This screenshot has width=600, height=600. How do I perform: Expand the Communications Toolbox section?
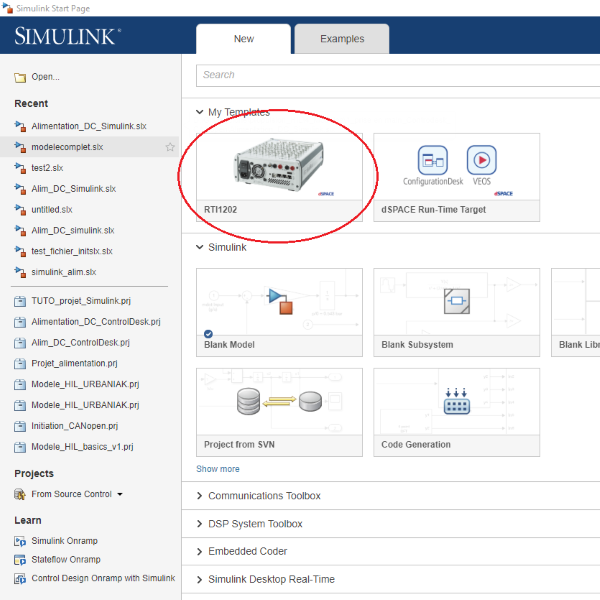click(x=199, y=496)
